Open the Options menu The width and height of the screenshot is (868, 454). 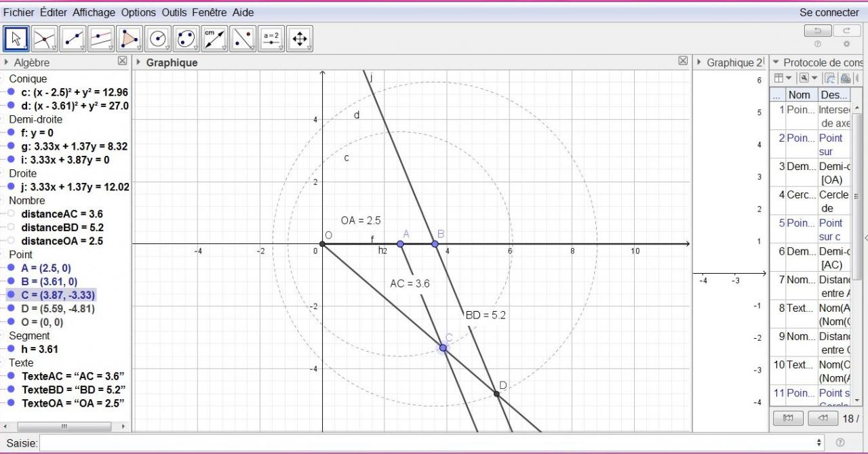tap(138, 12)
